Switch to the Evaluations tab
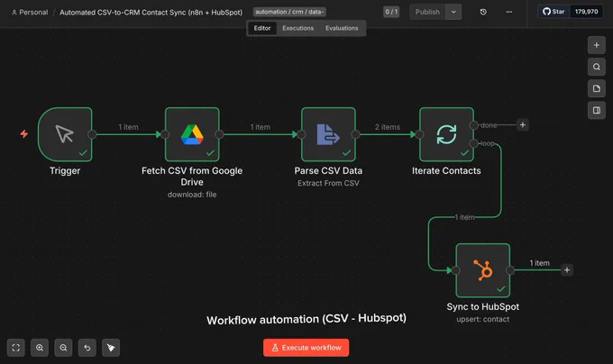613x364 pixels. [342, 28]
